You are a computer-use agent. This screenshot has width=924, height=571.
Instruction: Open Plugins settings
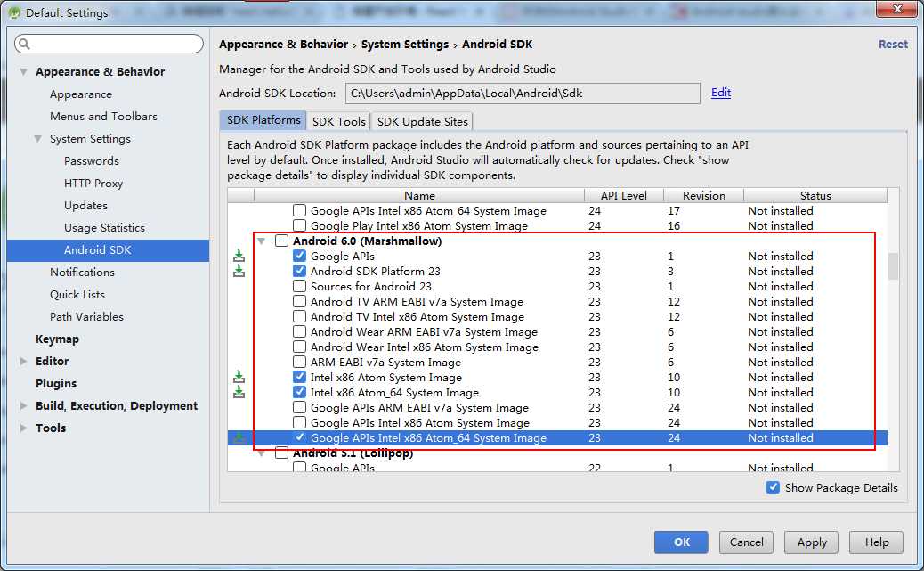coord(56,383)
